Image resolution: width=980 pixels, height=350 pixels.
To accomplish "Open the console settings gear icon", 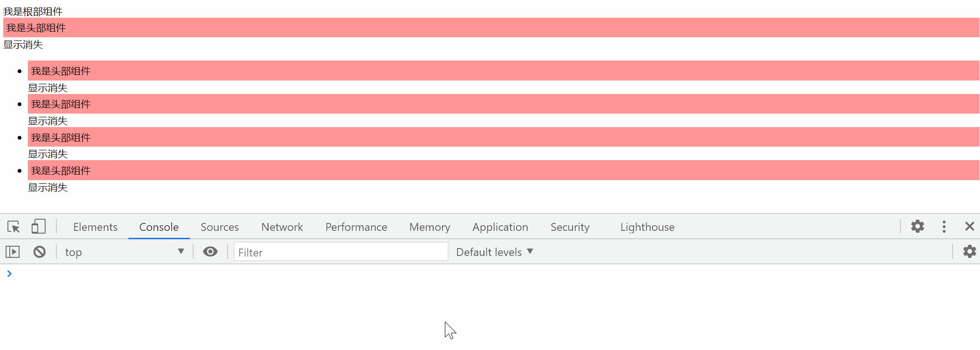I will pos(969,252).
